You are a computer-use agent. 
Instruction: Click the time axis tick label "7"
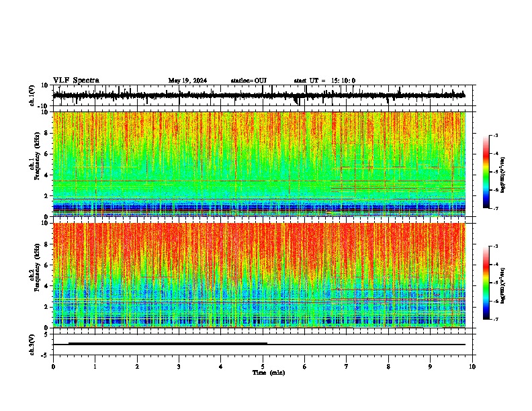[x=347, y=367]
